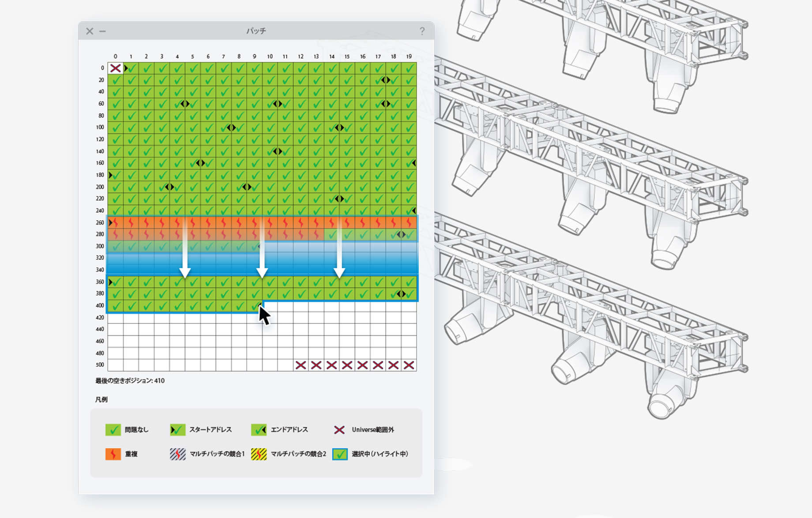Select the X cell at row 500, column 15
The image size is (812, 518).
(347, 365)
